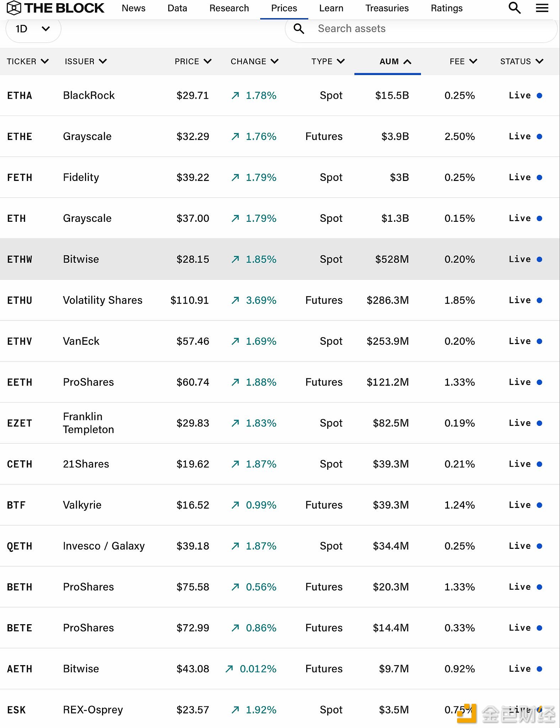
Task: Click the Live status dot for ETHW
Action: point(539,259)
